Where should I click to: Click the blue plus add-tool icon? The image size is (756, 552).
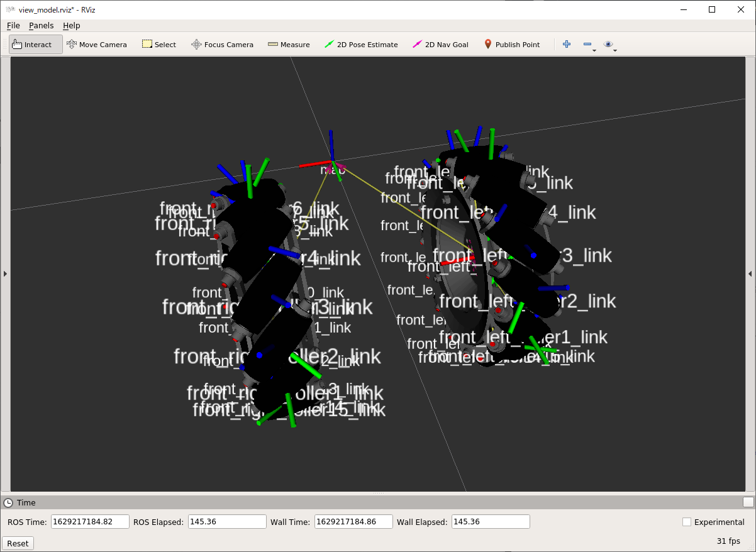[x=567, y=44]
